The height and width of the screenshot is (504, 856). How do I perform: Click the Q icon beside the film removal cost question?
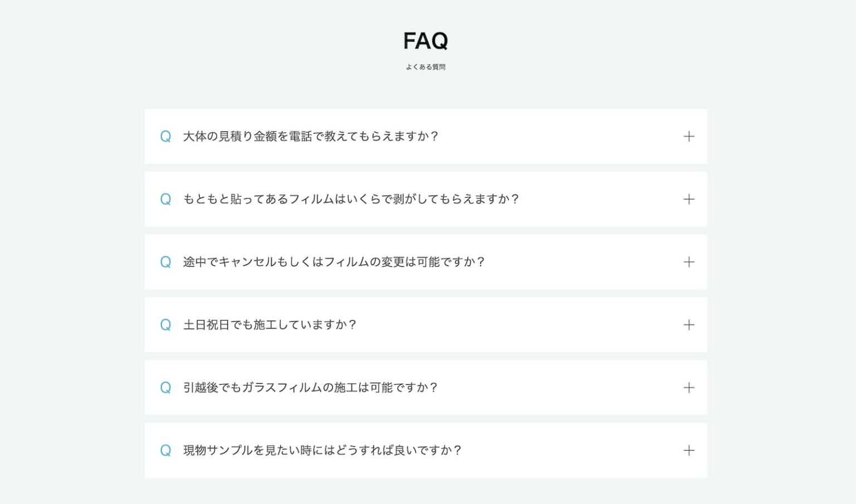166,199
